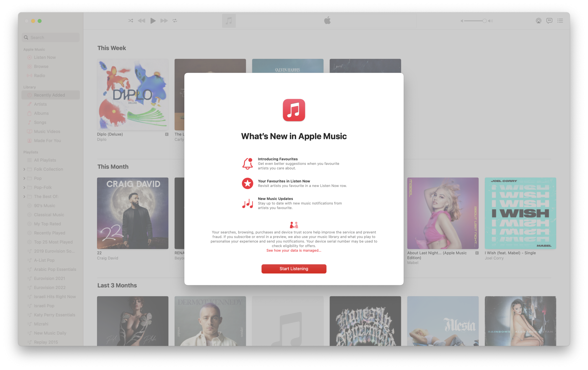
Task: Open Rainbows Alexandra Stan album cover
Action: (x=520, y=321)
